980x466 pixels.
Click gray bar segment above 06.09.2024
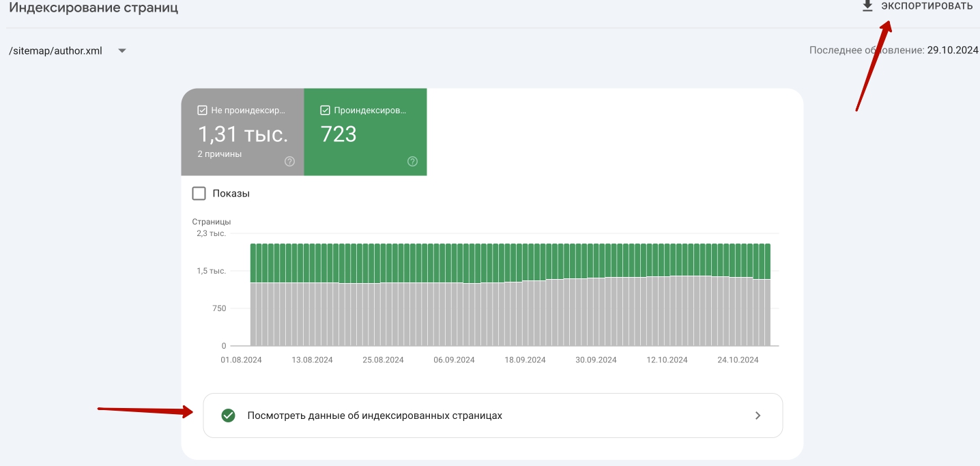(x=455, y=314)
